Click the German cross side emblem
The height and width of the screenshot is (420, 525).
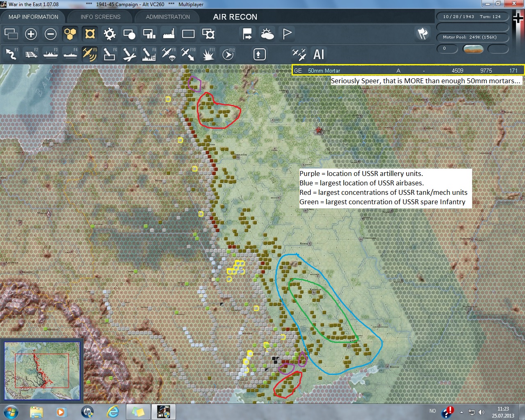point(518,18)
